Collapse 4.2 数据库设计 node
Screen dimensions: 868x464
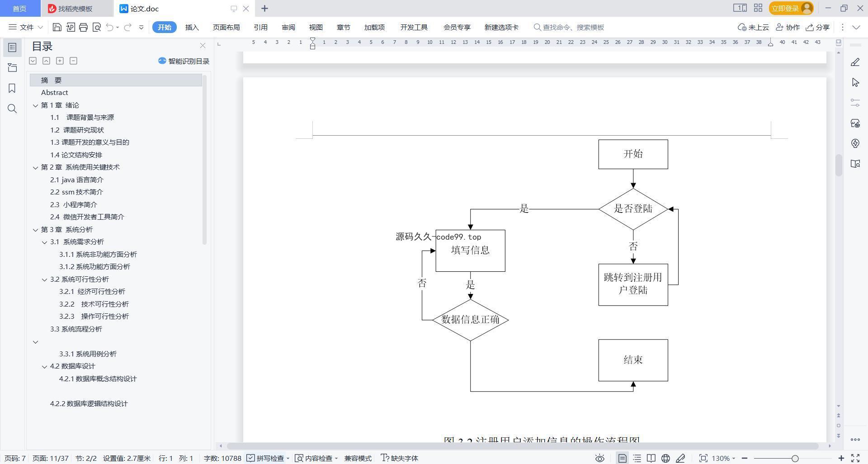point(44,366)
